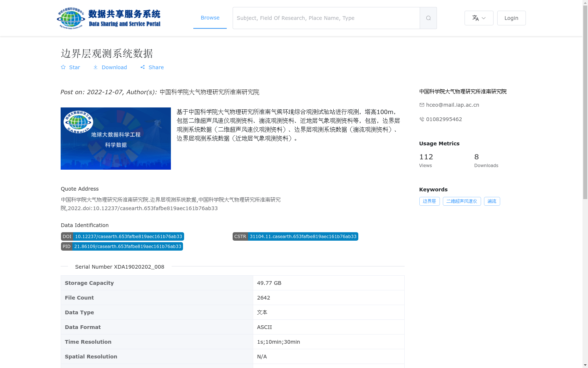Click the organization name above the email
The width and height of the screenshot is (588, 368).
coord(463,92)
